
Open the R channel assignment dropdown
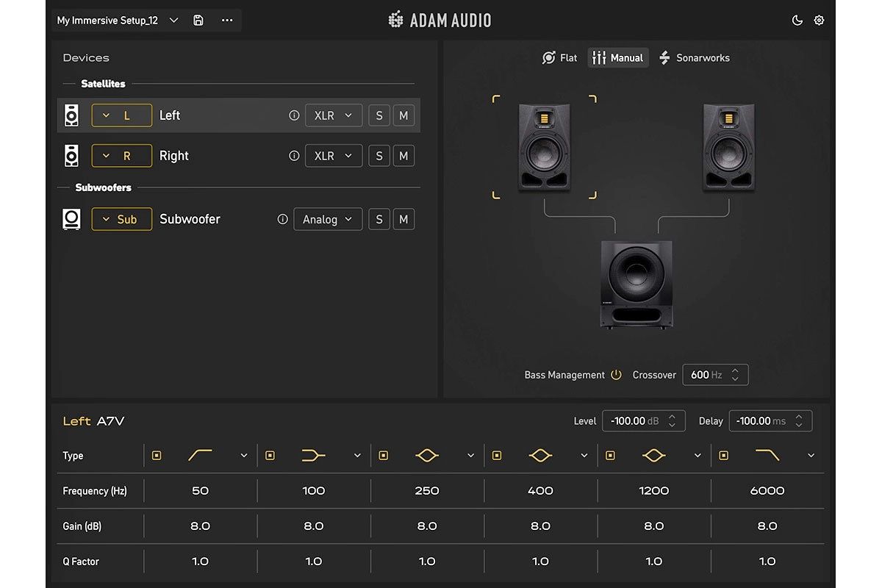point(122,156)
